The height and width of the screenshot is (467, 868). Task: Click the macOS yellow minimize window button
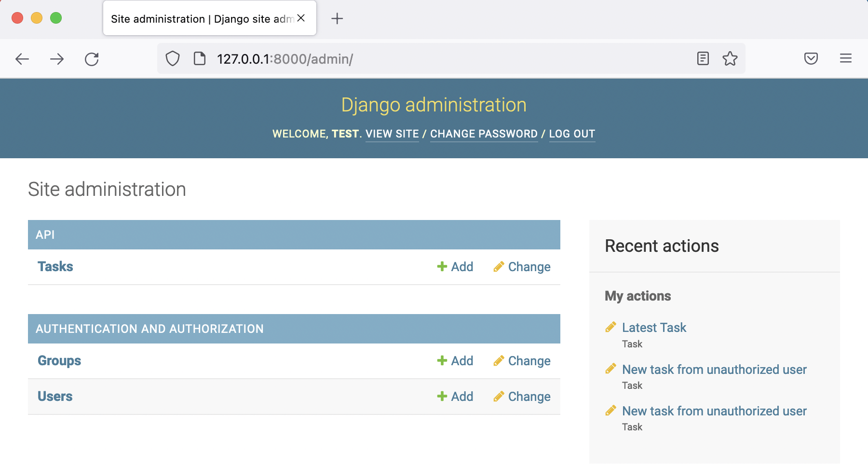click(x=37, y=18)
